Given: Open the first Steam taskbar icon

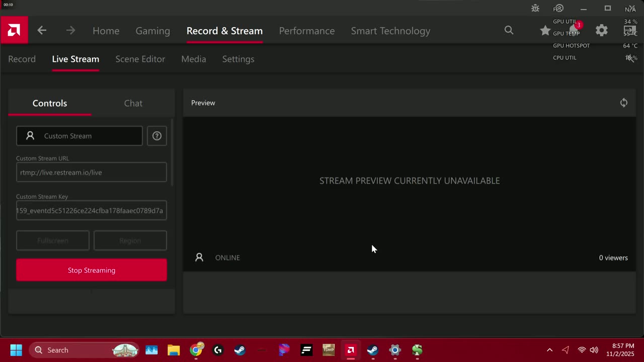Looking at the screenshot, I should tap(240, 350).
